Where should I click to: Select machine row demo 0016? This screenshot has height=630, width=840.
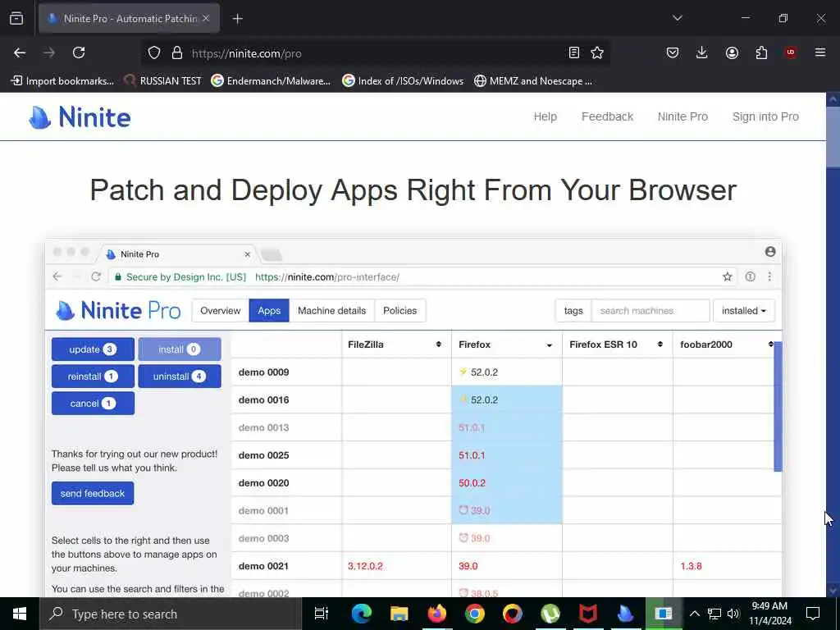tap(263, 399)
